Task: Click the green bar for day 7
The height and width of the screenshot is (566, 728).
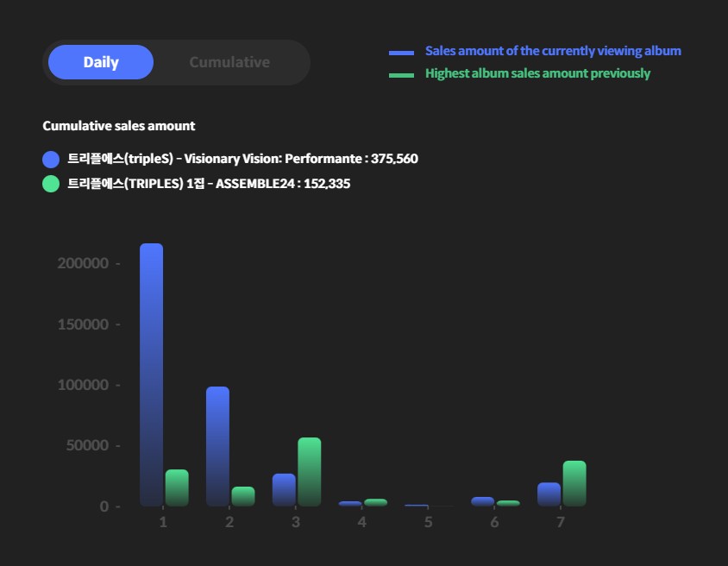Action: (x=574, y=483)
